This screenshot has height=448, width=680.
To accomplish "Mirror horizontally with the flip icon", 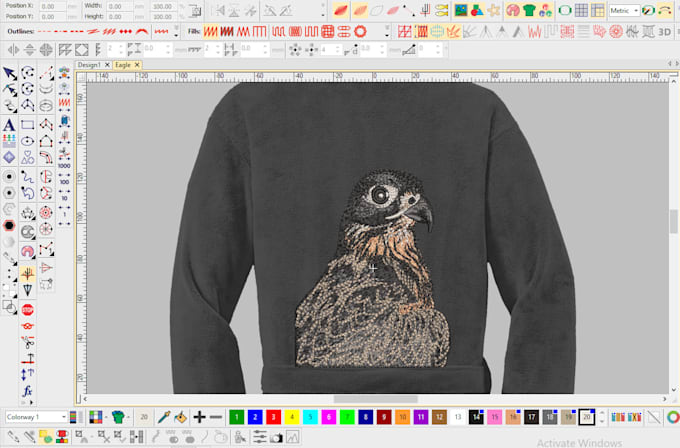I will [x=13, y=50].
